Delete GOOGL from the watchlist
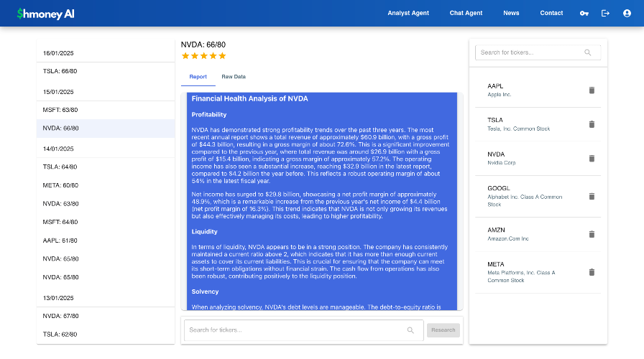 point(592,197)
